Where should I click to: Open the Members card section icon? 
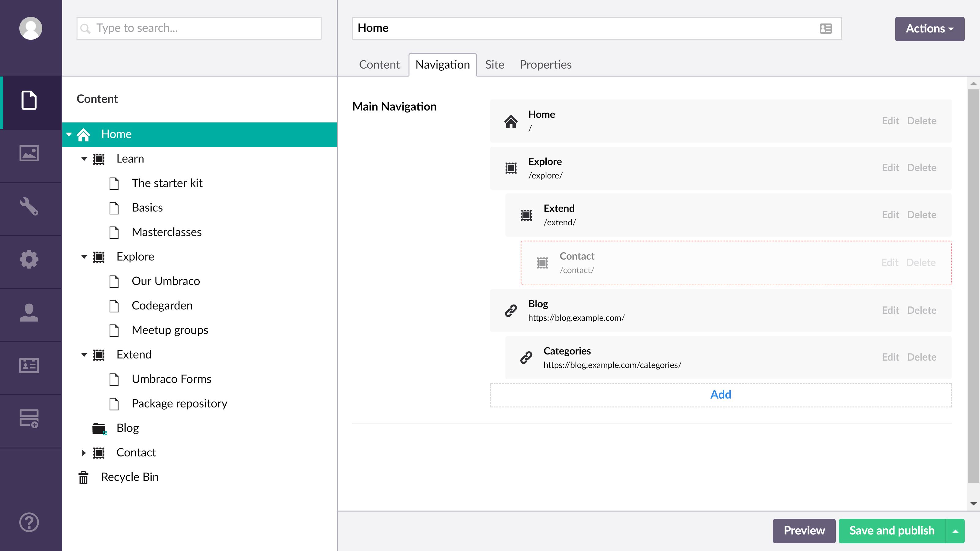point(29,365)
